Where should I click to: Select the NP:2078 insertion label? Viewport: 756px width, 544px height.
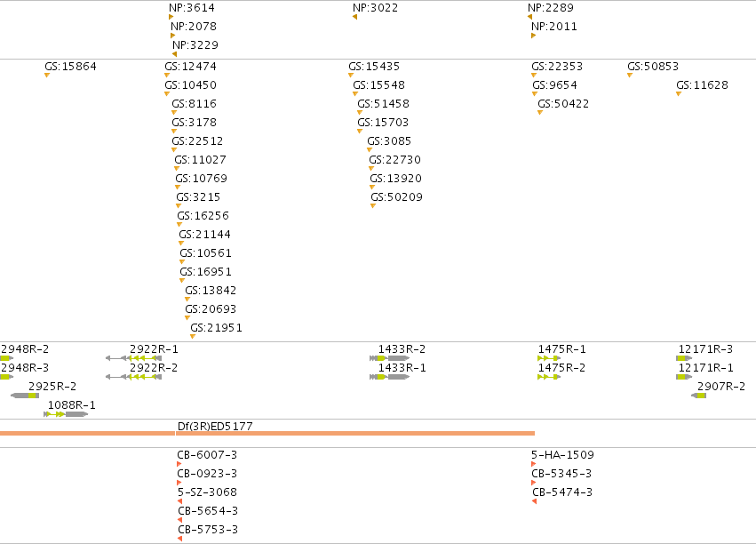(x=194, y=27)
